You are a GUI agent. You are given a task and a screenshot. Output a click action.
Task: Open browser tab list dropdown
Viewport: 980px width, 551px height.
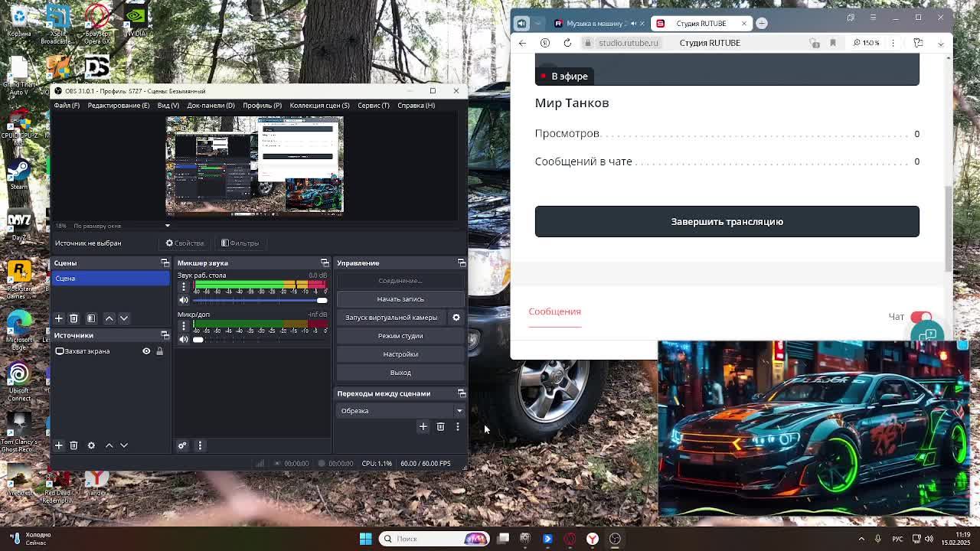(538, 23)
